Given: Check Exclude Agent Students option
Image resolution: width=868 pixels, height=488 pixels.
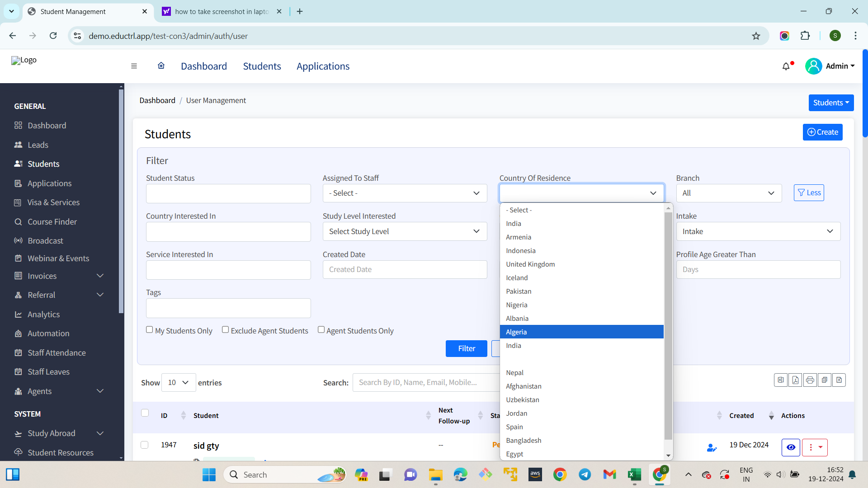Looking at the screenshot, I should tap(225, 330).
